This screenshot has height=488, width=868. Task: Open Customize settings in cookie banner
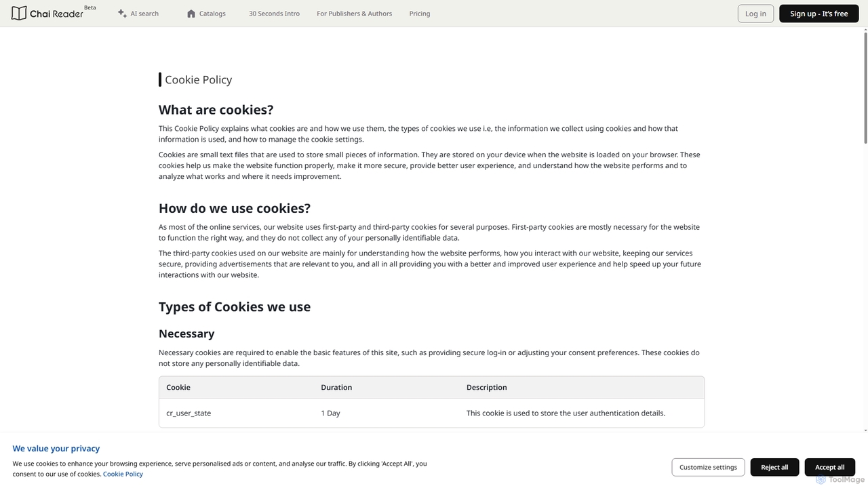click(x=708, y=467)
